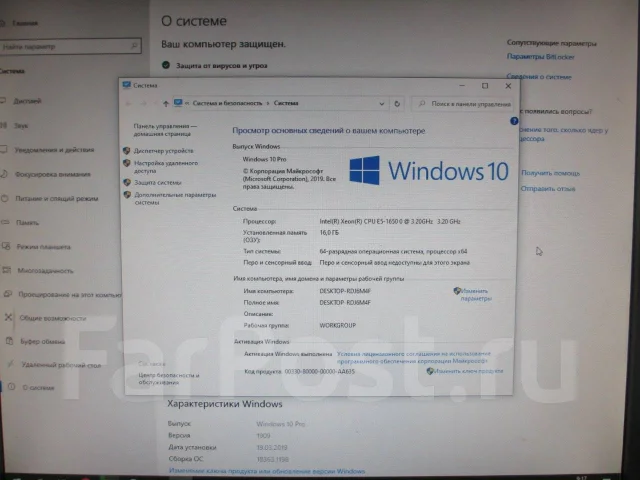Click the forward arrow in System window
640x480 pixels.
tap(144, 104)
